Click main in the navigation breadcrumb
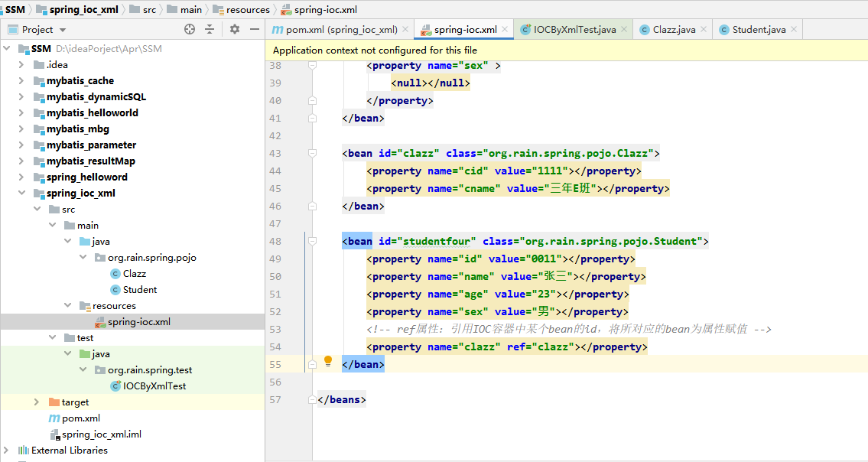This screenshot has height=462, width=868. click(x=191, y=9)
